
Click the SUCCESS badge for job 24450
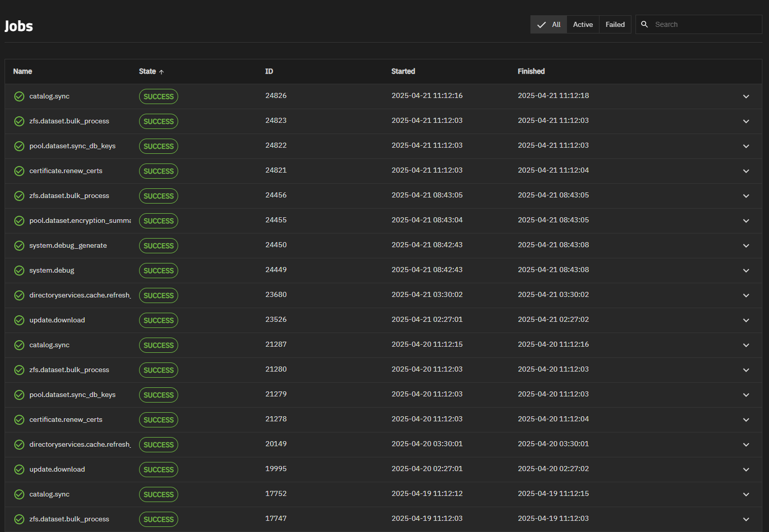point(158,246)
